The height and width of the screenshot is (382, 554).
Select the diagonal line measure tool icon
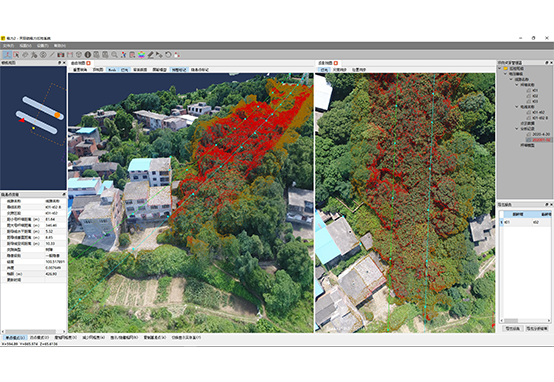[52, 55]
